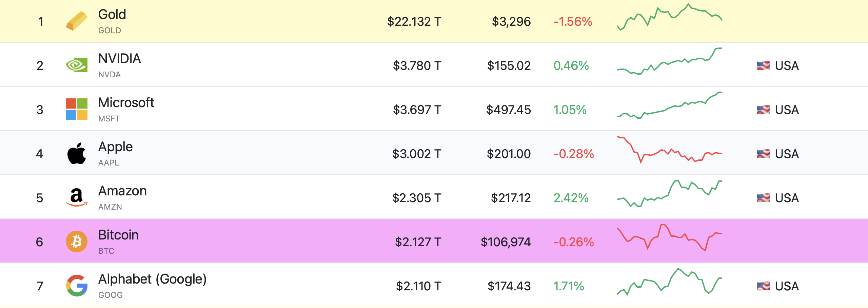Viewport: 868px width, 308px height.
Task: Open the NVIDIA company link
Action: click(x=119, y=59)
